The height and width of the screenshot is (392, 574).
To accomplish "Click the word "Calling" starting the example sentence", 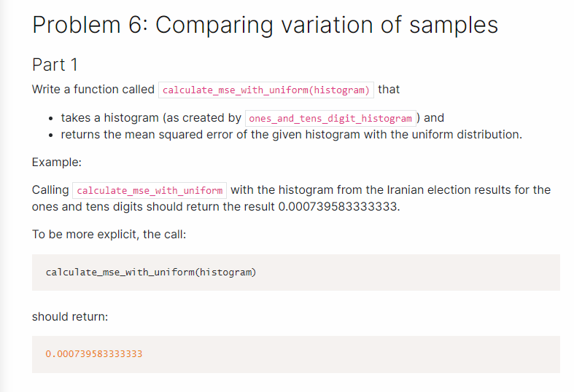I will click(x=50, y=190).
